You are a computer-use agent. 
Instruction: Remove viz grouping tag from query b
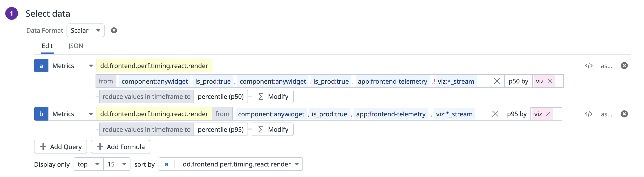point(548,114)
